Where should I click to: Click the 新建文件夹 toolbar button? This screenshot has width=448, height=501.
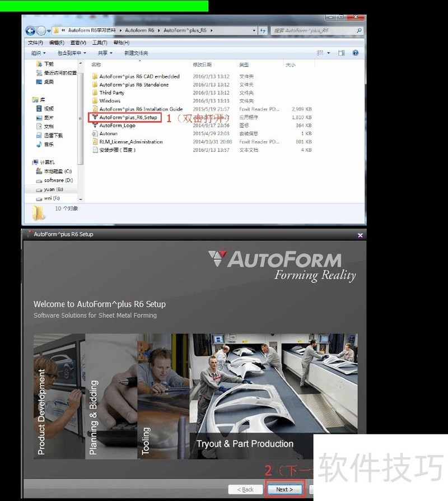coord(136,53)
